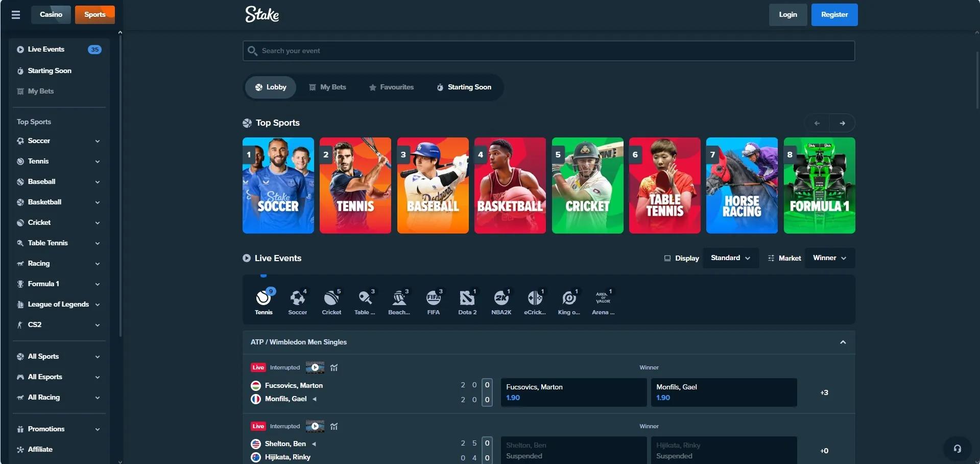Switch to the Casino section

click(x=51, y=14)
